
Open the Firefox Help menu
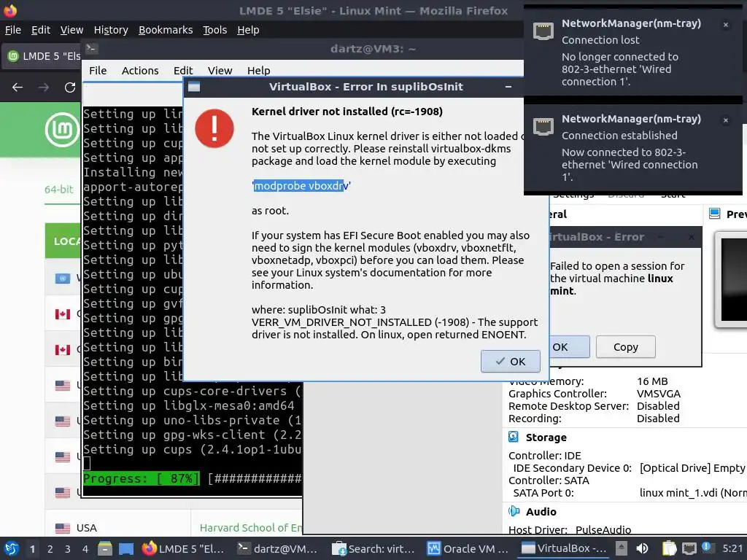pos(248,30)
